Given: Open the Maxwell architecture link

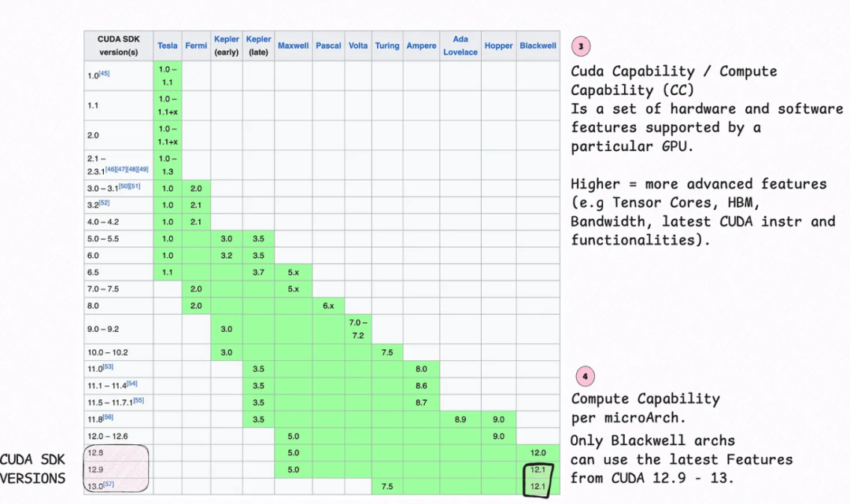Looking at the screenshot, I should coord(294,46).
